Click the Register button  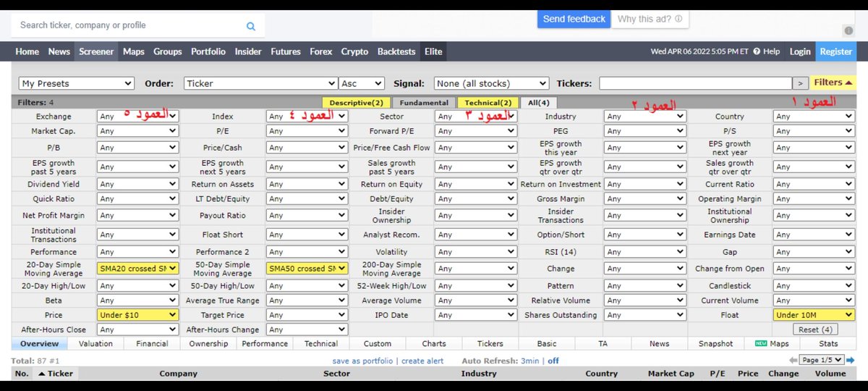[836, 51]
